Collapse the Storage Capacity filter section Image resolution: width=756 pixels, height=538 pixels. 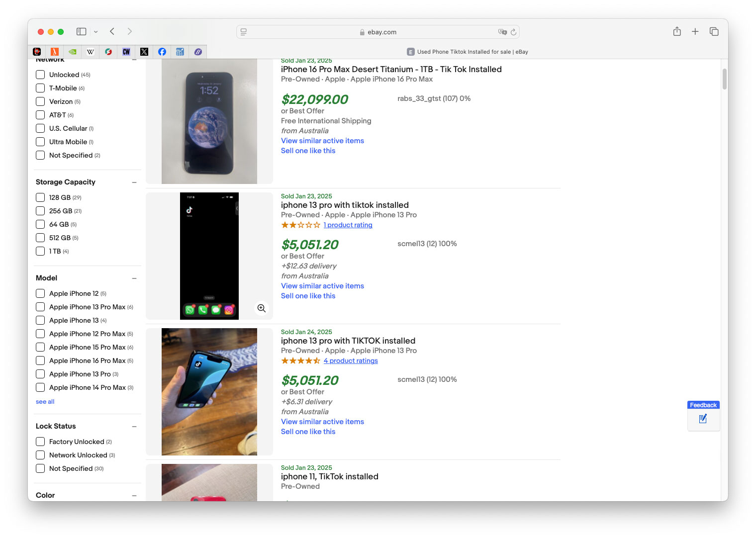pos(134,182)
